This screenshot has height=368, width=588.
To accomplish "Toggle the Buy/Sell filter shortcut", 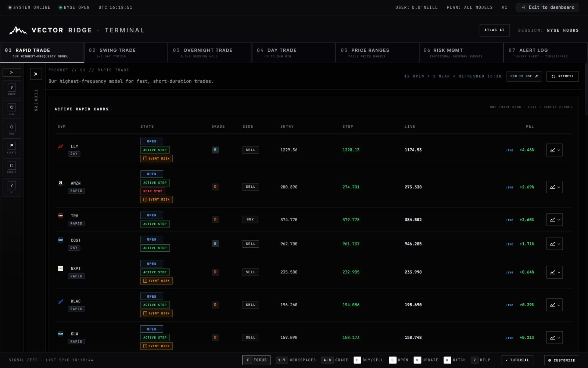I will [369, 360].
